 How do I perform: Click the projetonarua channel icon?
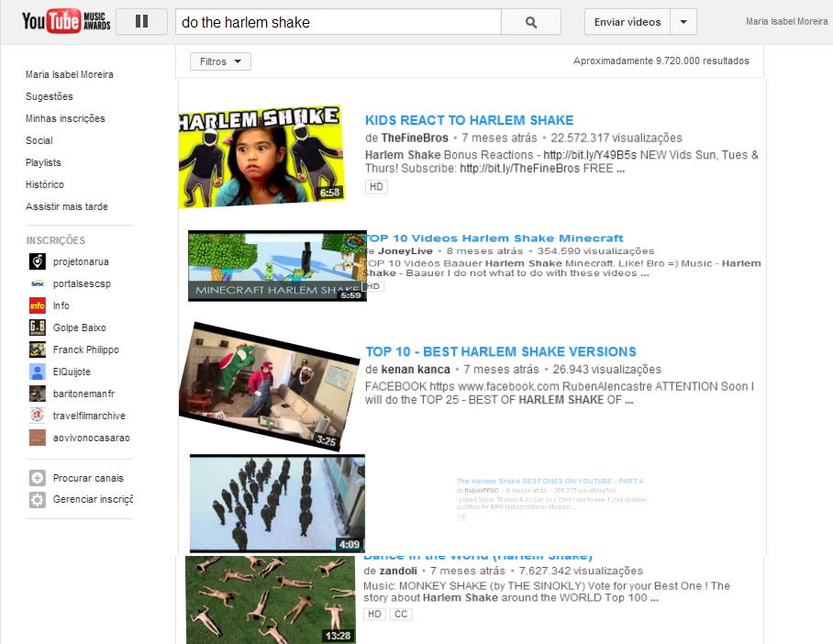(38, 261)
